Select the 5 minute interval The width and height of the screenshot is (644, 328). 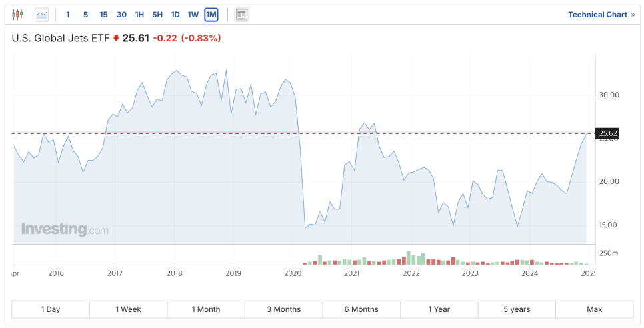85,15
